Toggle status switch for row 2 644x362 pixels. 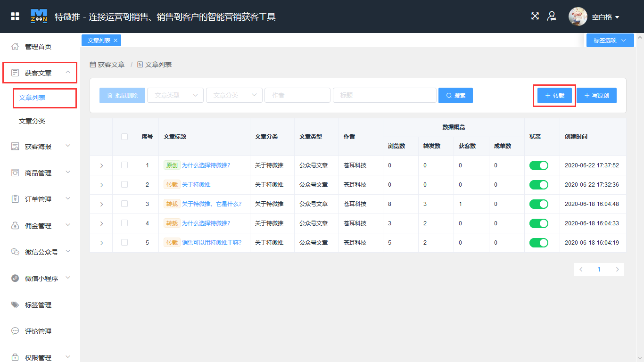tap(539, 185)
